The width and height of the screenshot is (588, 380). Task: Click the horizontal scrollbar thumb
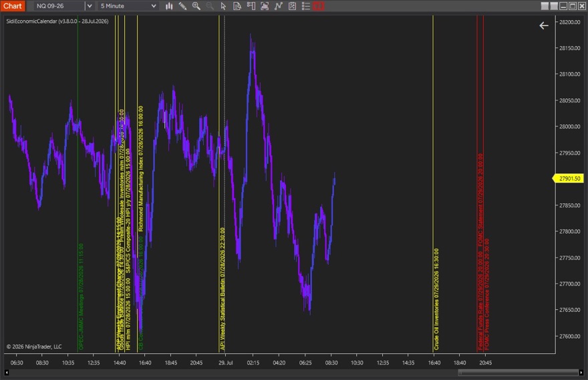[518, 373]
